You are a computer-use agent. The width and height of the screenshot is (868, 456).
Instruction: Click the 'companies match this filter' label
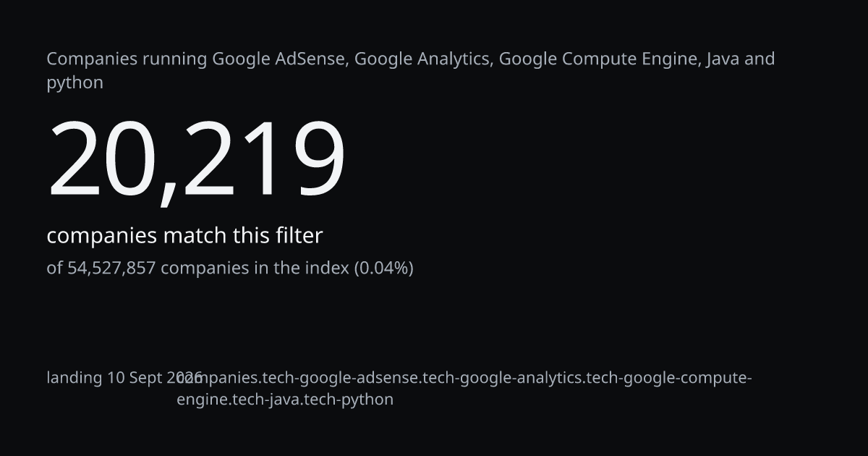pyautogui.click(x=184, y=236)
